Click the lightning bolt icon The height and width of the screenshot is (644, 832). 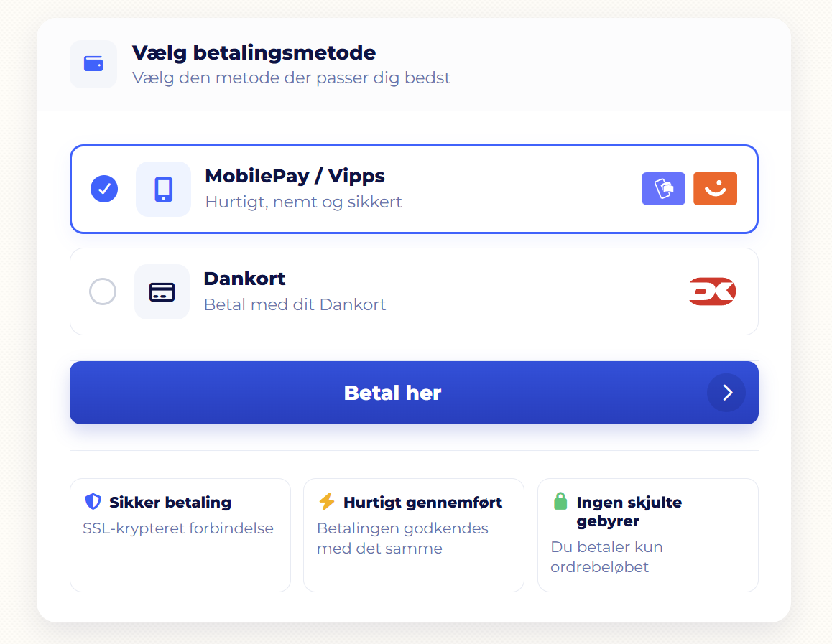(327, 501)
